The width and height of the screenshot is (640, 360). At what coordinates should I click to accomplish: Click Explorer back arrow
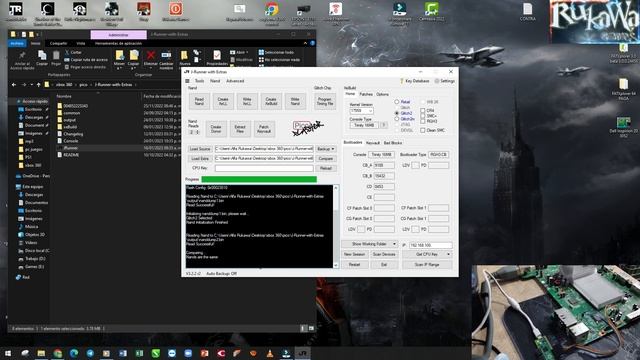pos(14,84)
